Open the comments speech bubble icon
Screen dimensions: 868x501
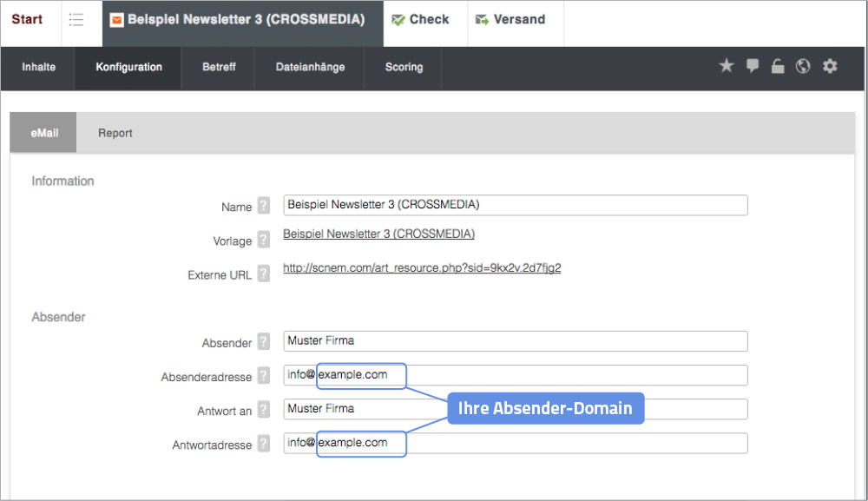753,67
